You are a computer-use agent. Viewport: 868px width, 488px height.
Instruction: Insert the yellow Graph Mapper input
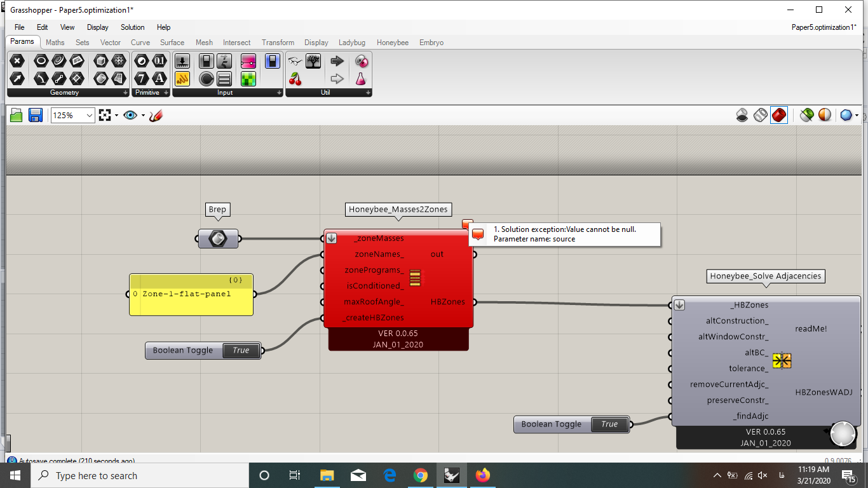pyautogui.click(x=182, y=79)
